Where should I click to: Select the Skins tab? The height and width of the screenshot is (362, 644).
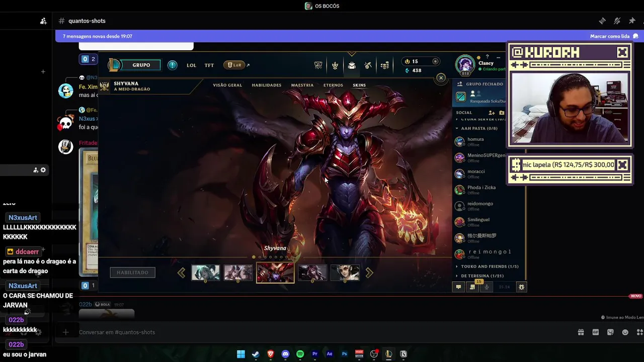point(359,85)
